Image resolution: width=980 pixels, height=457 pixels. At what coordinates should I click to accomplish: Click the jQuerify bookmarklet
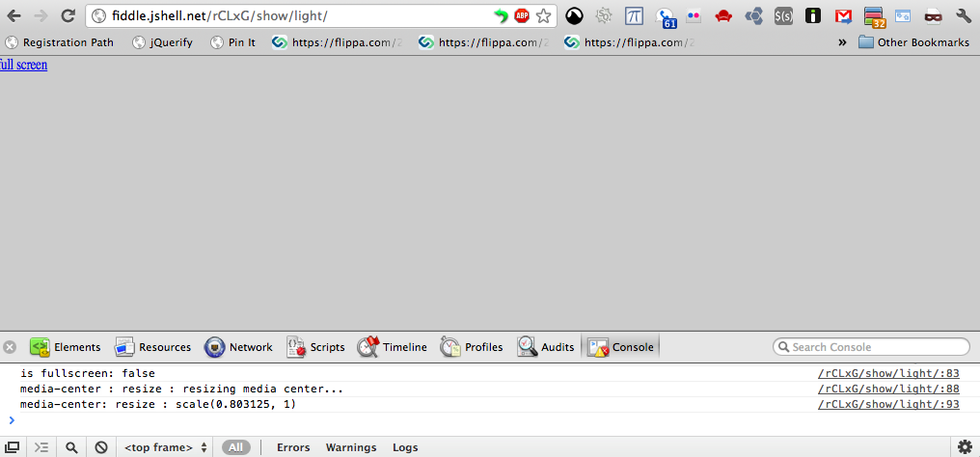[x=162, y=42]
